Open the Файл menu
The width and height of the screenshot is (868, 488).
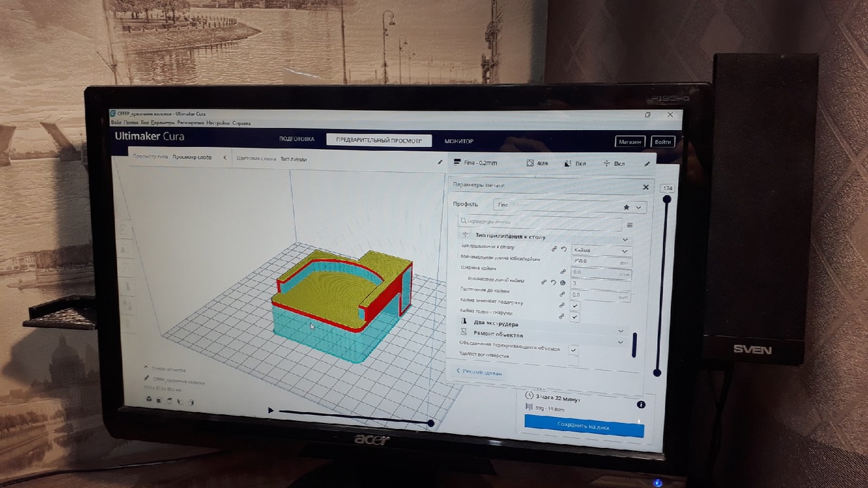point(115,123)
